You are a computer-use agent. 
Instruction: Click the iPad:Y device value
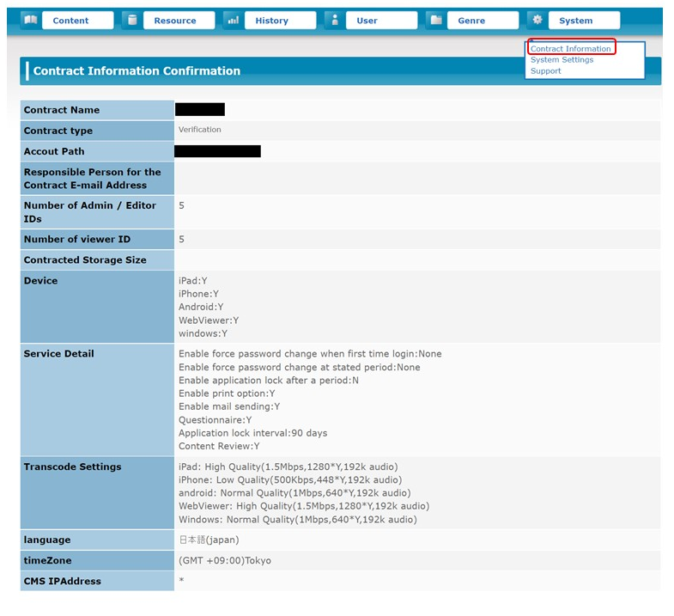(193, 280)
